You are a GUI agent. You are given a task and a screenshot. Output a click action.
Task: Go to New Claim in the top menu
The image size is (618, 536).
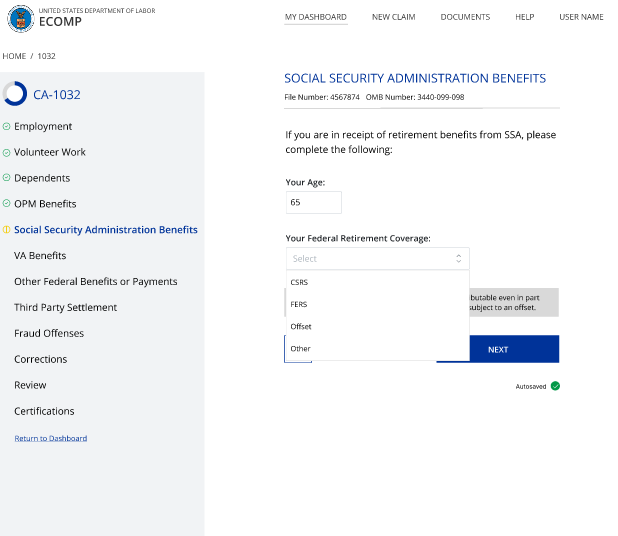(394, 17)
